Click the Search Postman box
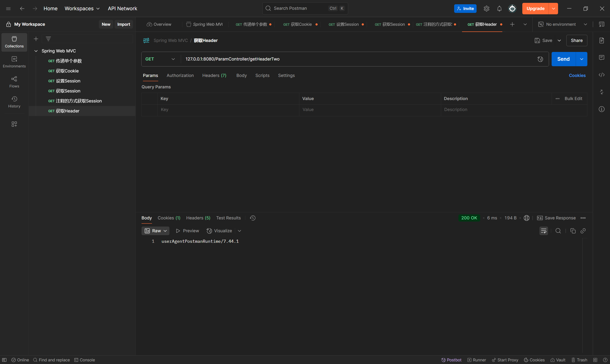Screen dimensions: 610x364 pyautogui.click(x=305, y=9)
